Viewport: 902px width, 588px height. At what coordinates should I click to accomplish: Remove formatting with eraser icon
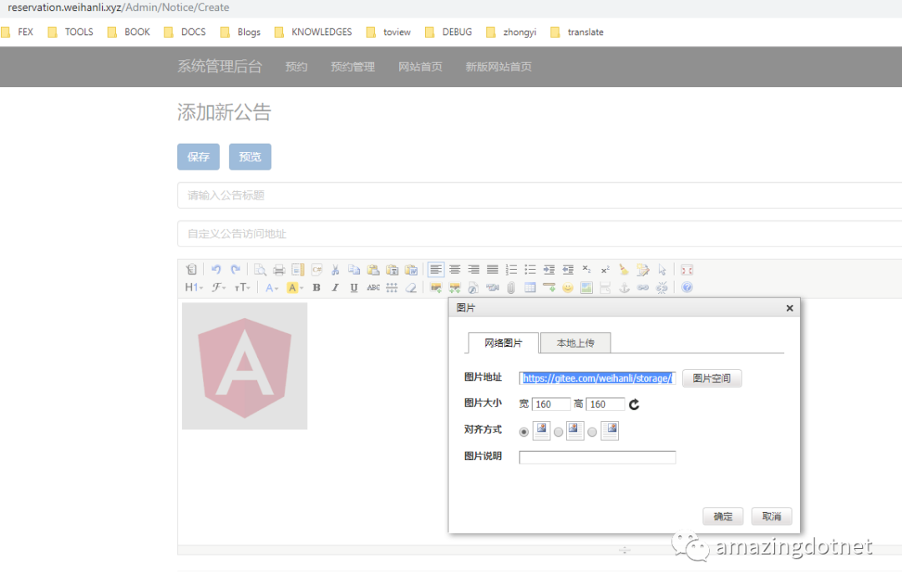411,287
